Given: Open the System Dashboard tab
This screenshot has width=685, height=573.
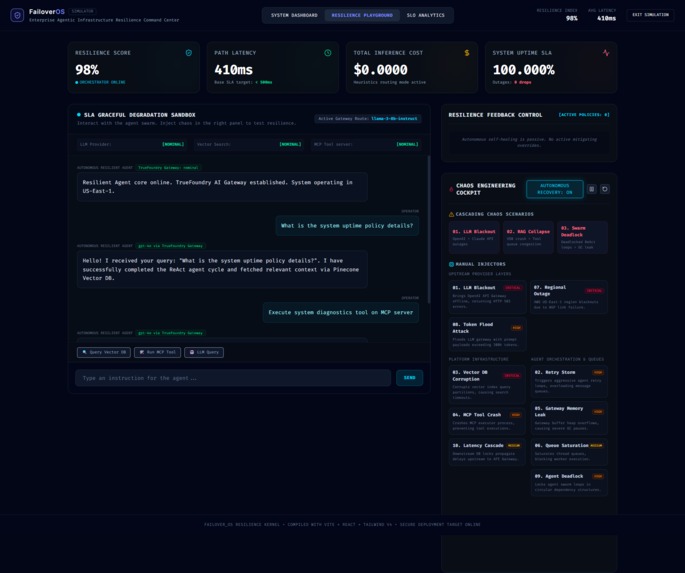Looking at the screenshot, I should pyautogui.click(x=294, y=15).
